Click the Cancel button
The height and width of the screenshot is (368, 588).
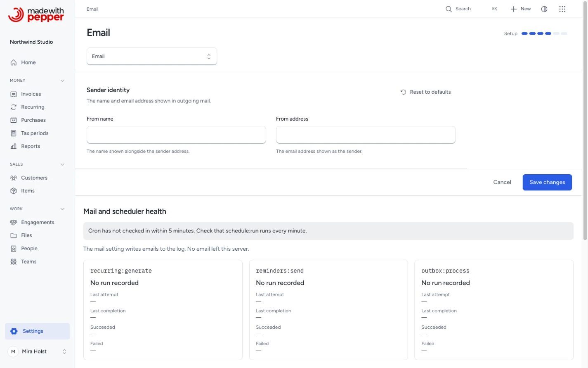[x=502, y=182]
